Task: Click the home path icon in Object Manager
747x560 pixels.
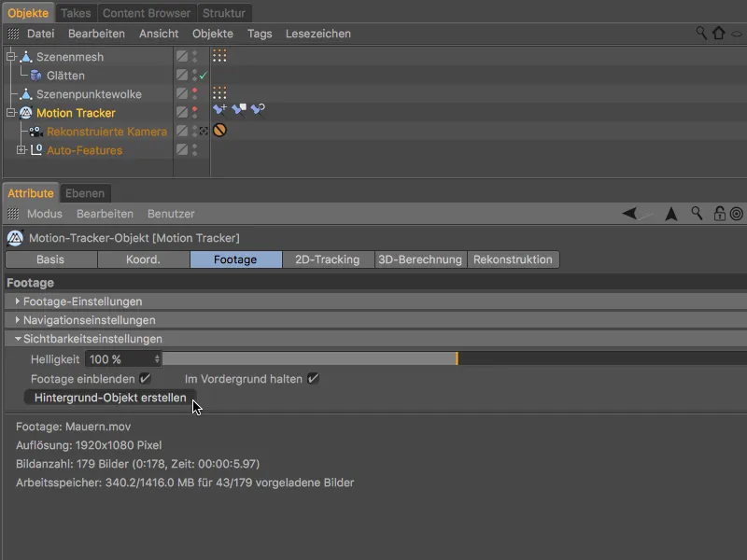Action: tap(718, 33)
